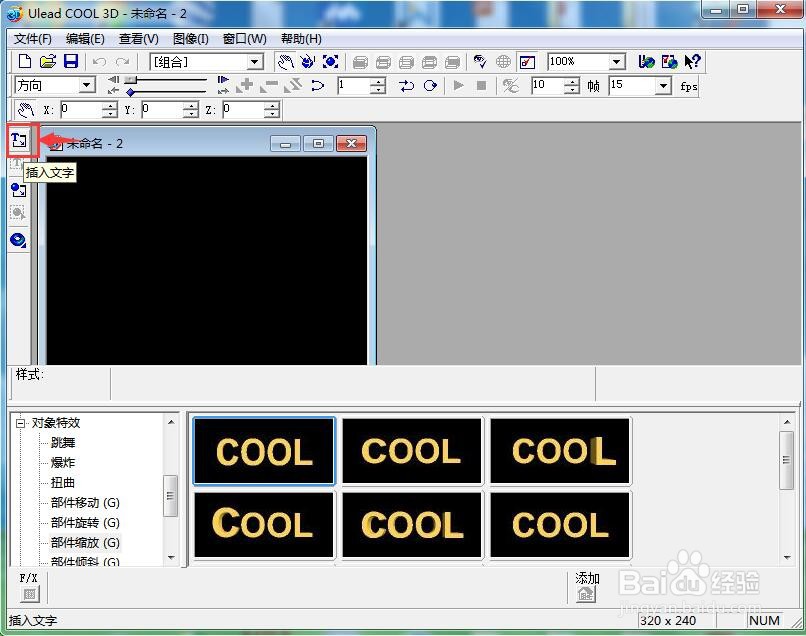Screen dimensions: 806x636
Task: Open the 文件(F) menu
Action: [32, 39]
